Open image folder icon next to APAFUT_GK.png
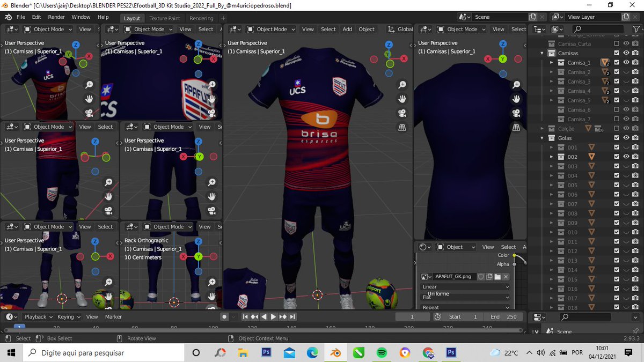 point(497,277)
